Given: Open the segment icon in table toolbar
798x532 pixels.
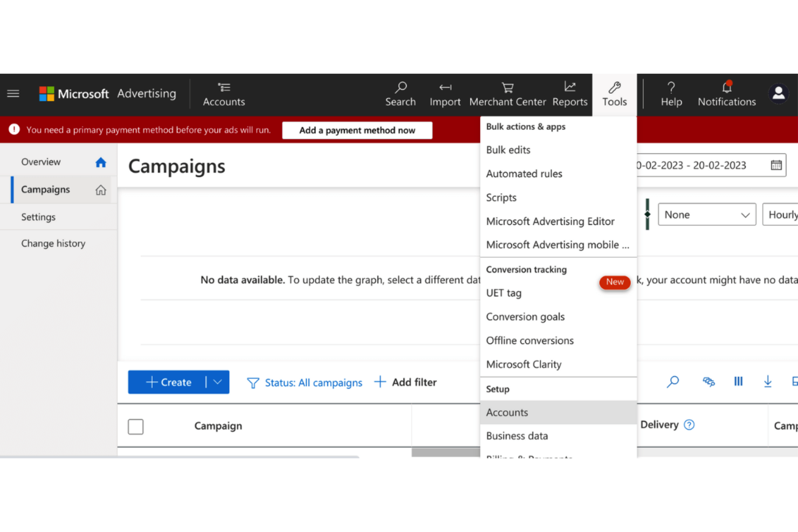Looking at the screenshot, I should click(x=708, y=382).
